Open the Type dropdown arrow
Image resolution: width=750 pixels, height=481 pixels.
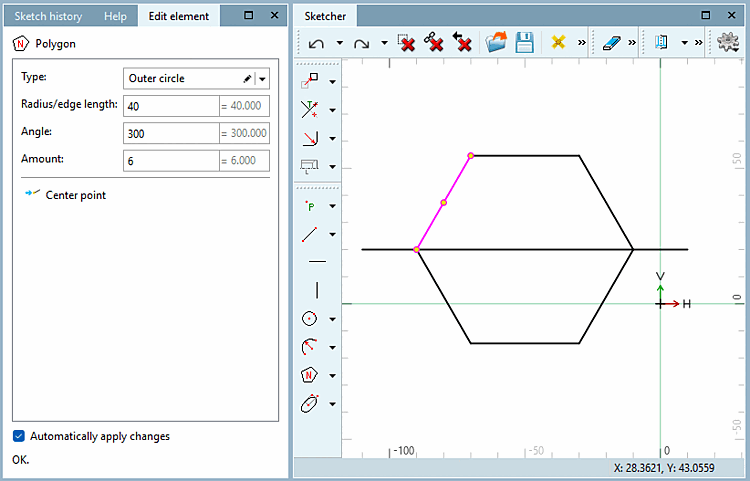coord(263,79)
